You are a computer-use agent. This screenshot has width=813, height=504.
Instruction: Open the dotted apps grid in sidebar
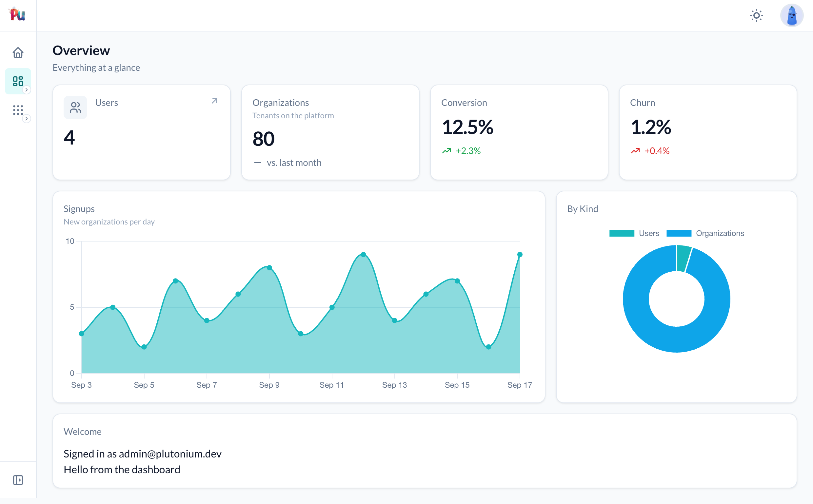click(x=18, y=110)
